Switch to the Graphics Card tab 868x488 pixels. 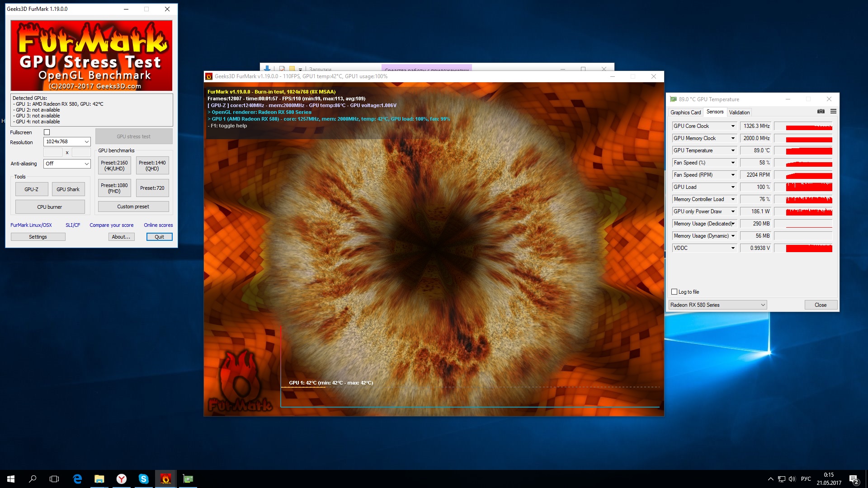685,113
